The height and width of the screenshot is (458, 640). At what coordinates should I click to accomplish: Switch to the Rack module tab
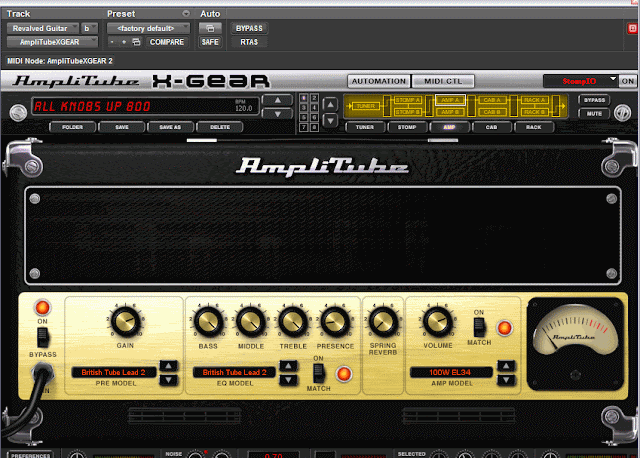coord(534,127)
